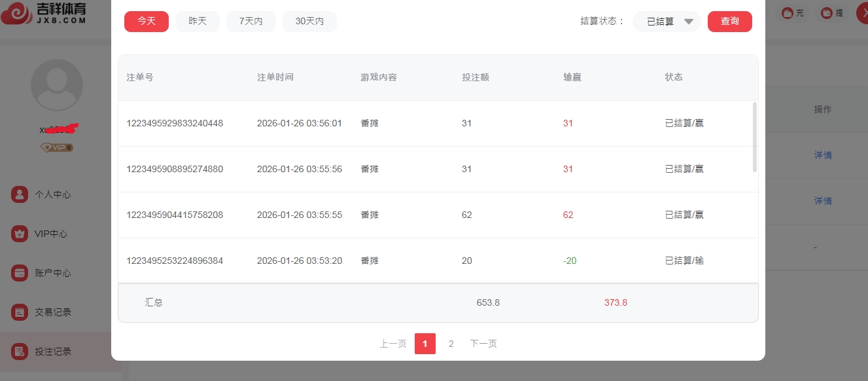Click the VIP 0 level badge
The height and width of the screenshot is (381, 868).
57,148
